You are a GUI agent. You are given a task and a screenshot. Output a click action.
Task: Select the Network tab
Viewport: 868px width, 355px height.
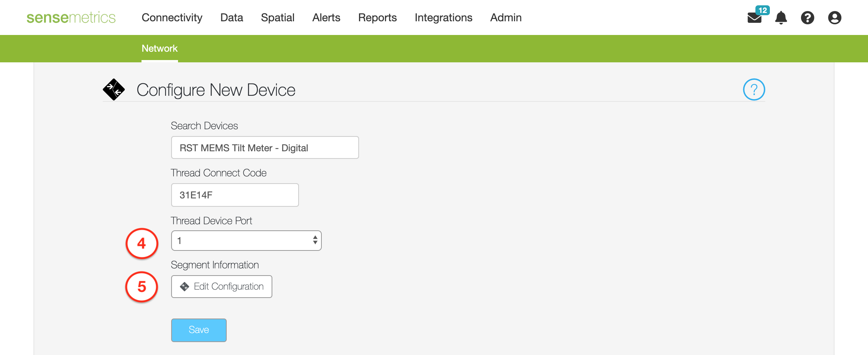click(159, 48)
